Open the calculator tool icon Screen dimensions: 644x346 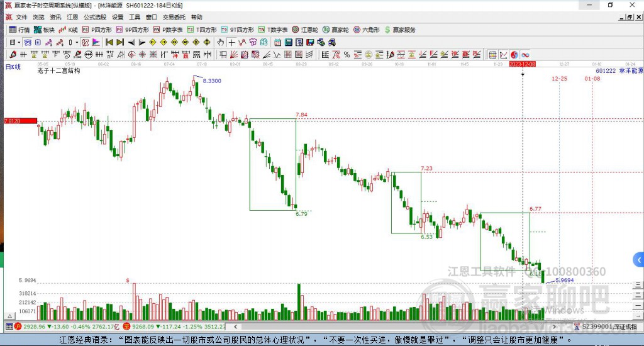pyautogui.click(x=288, y=42)
